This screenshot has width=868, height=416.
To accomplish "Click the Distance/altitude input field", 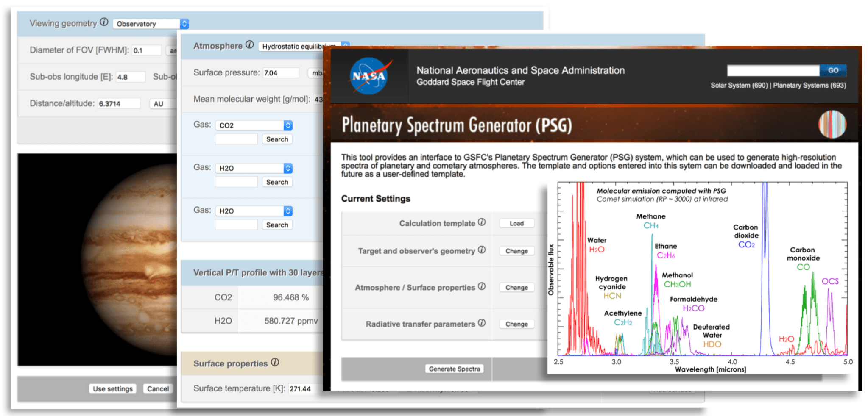I will [x=119, y=104].
